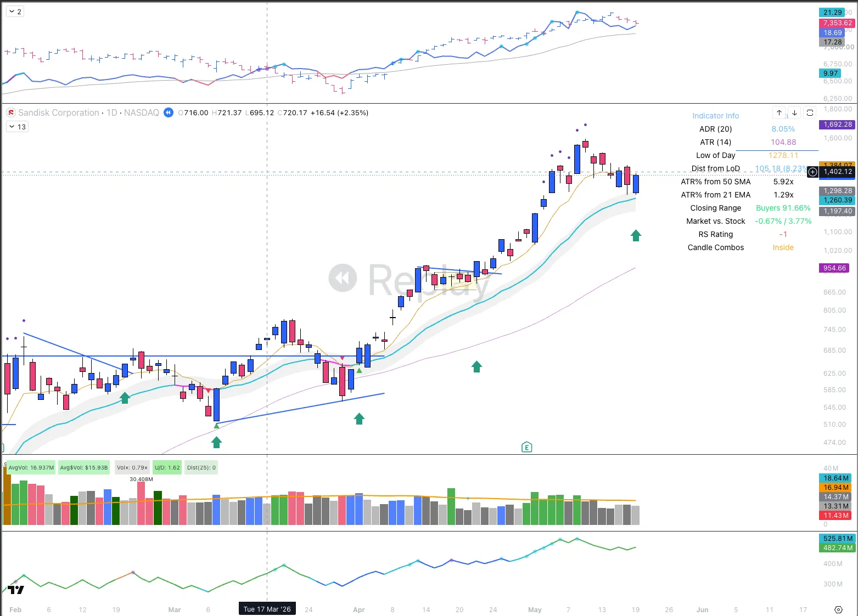Viewport: 858px width, 616px height.
Task: Click the TradingView logo at bottom left
Action: point(16,590)
